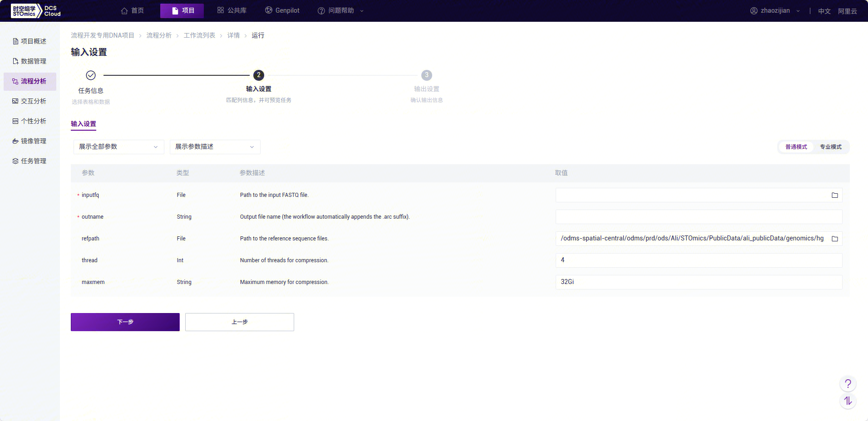Click the 流程分析 workflow icon
The height and width of the screenshot is (421, 868).
click(x=15, y=81)
